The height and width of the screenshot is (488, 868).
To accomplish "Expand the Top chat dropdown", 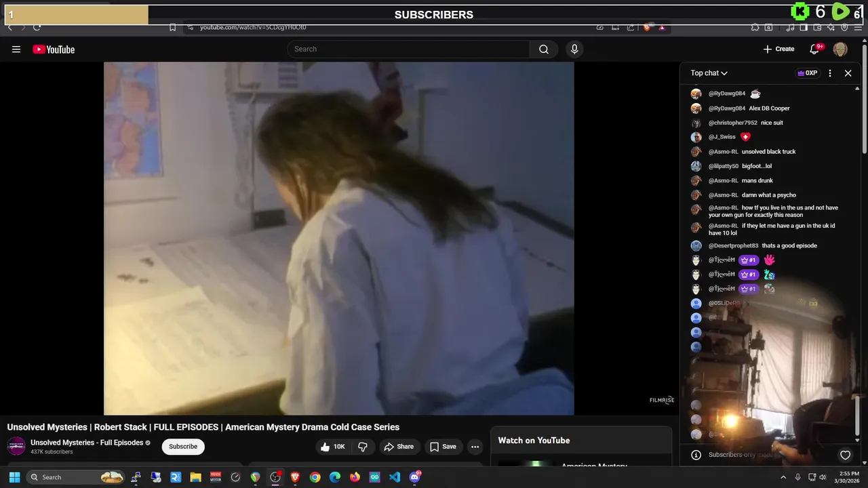I will click(x=709, y=73).
